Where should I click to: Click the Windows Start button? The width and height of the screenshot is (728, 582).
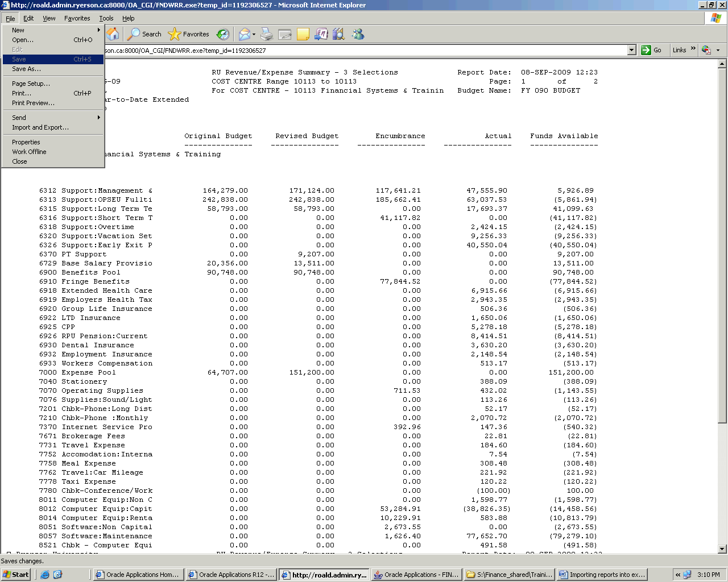click(16, 575)
